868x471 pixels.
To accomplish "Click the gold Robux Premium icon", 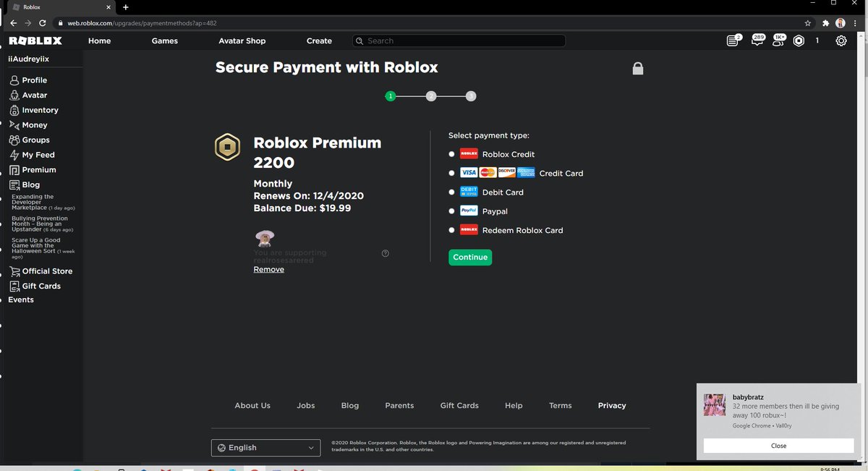I will click(x=227, y=148).
